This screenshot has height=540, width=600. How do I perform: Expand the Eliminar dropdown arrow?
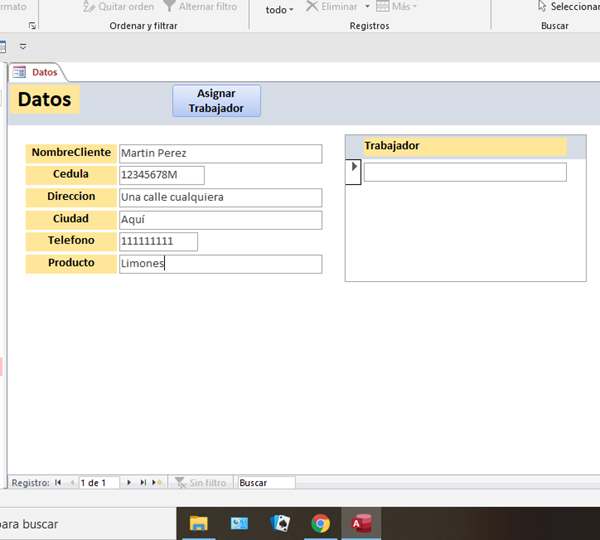click(367, 7)
